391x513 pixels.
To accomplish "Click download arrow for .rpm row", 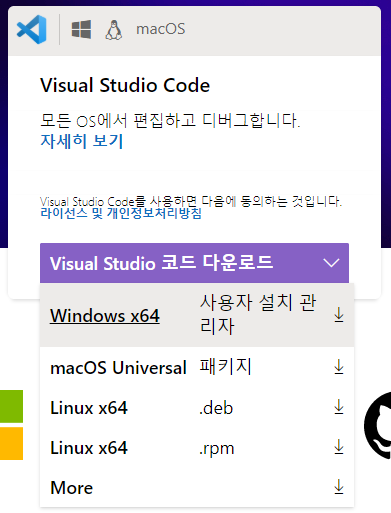I will pyautogui.click(x=339, y=447).
